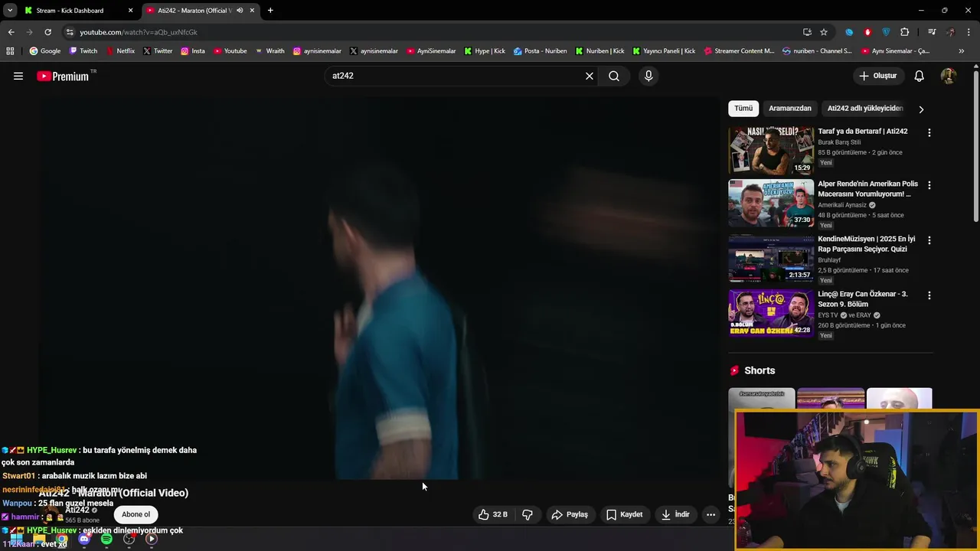Open the Extensions puzzle menu
This screenshot has height=551, width=980.
(x=904, y=32)
